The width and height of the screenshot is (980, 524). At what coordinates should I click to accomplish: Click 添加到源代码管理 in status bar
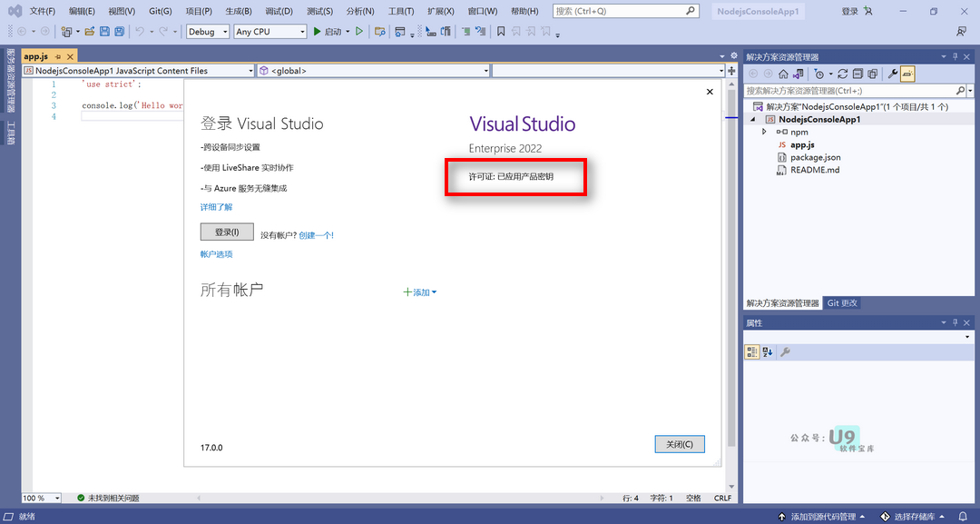coord(822,517)
